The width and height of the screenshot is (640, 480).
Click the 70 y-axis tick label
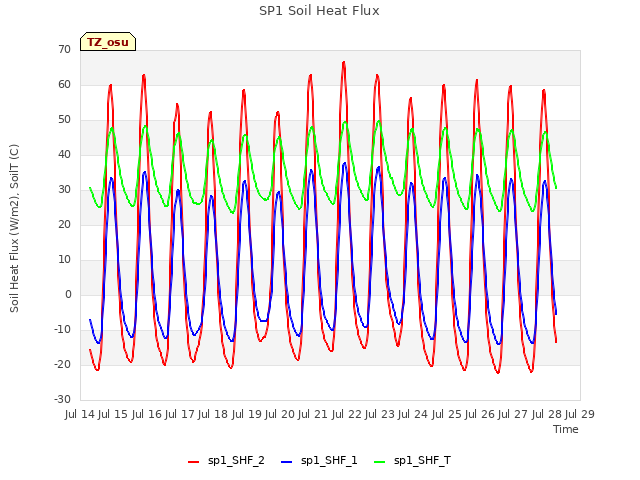pos(64,50)
